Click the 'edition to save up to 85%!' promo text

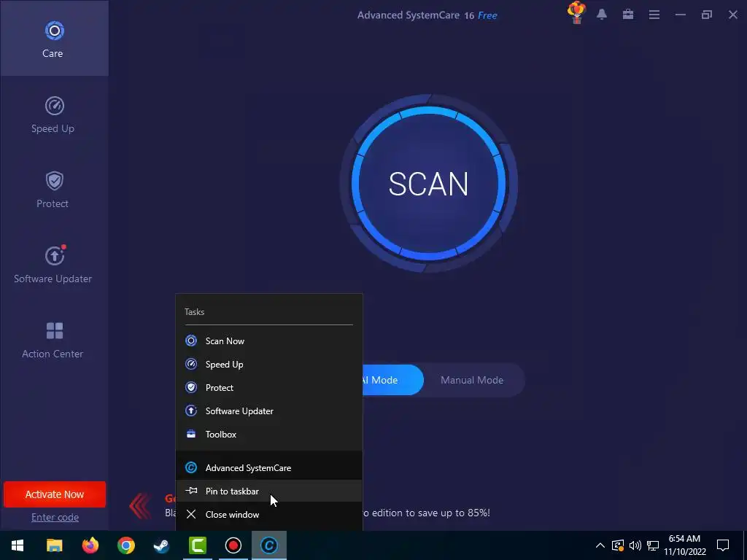430,513
